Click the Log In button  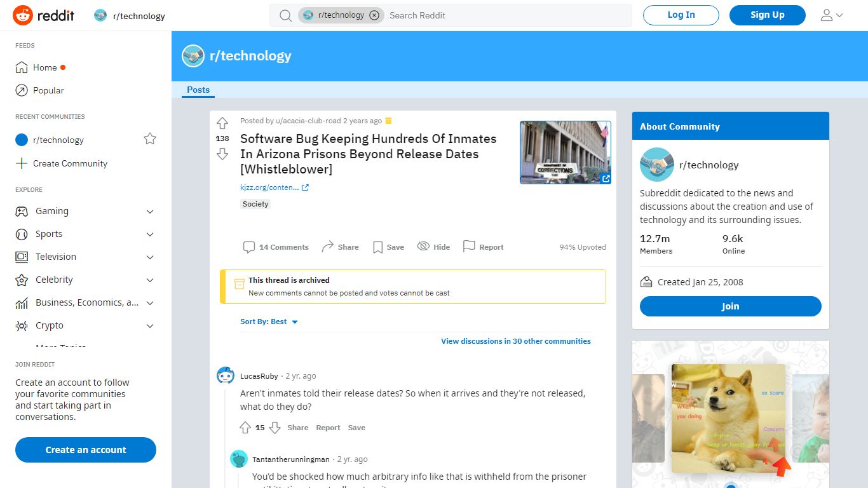[x=681, y=15]
